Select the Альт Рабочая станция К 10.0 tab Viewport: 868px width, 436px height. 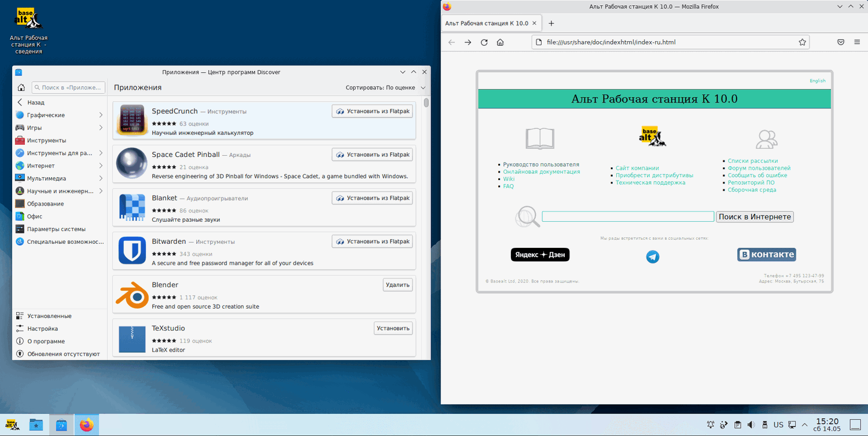491,23
